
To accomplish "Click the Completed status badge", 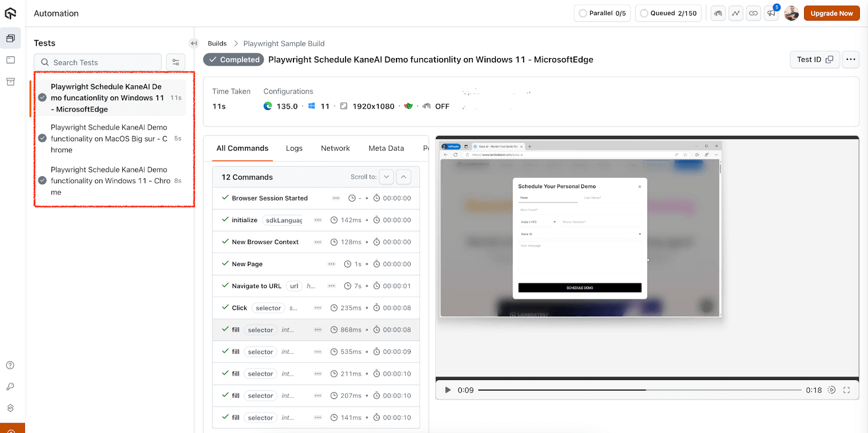I will pos(234,60).
